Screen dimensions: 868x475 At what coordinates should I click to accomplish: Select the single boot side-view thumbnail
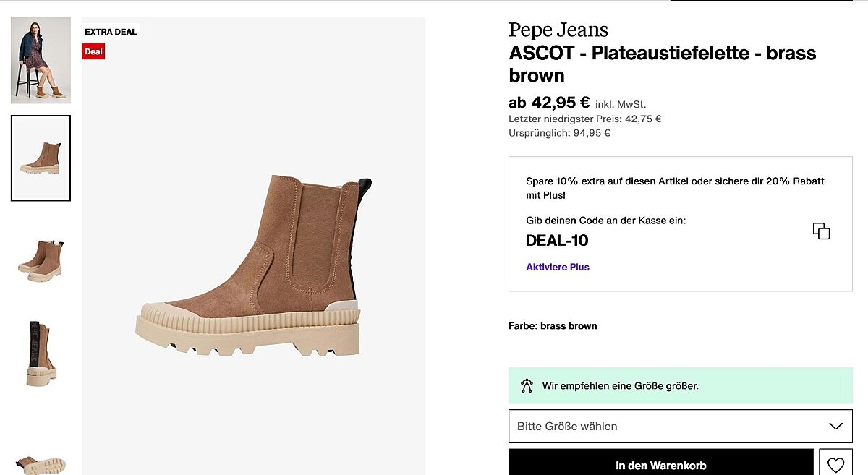[x=41, y=158]
